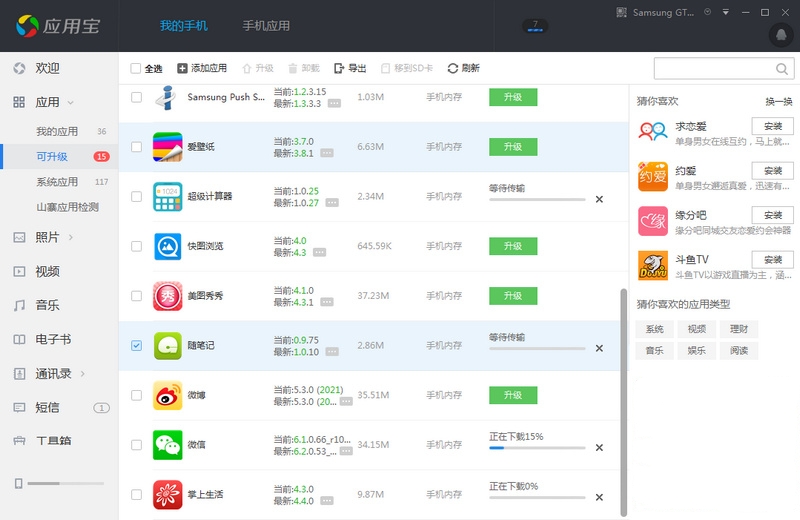Open 系统应用 list
This screenshot has height=520, width=800.
pos(59,182)
